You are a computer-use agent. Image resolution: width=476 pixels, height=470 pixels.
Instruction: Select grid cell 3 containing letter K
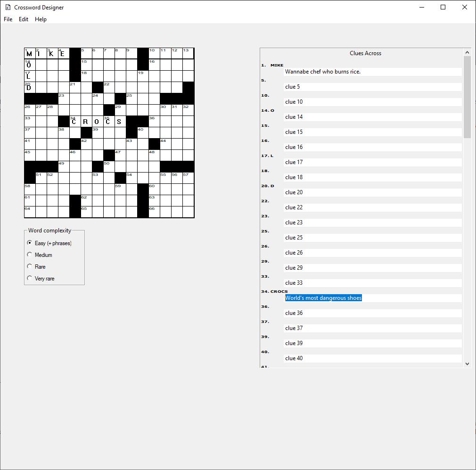tap(52, 53)
